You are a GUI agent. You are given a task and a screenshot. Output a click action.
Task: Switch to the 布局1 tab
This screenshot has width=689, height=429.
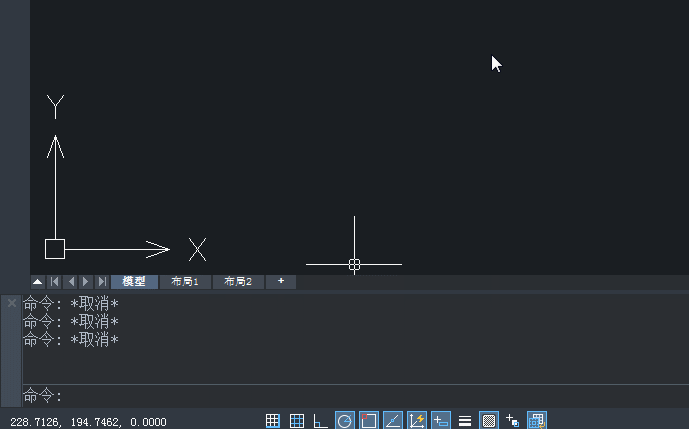click(185, 282)
